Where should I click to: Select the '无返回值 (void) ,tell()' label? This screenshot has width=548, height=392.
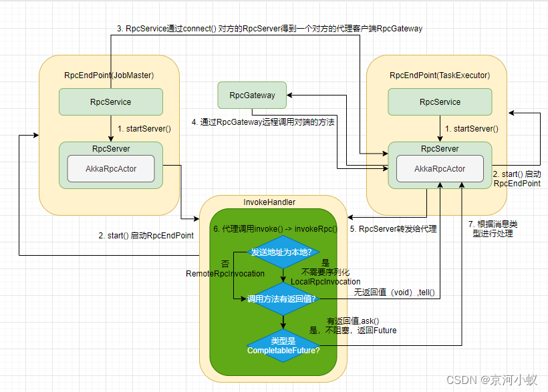coord(399,292)
